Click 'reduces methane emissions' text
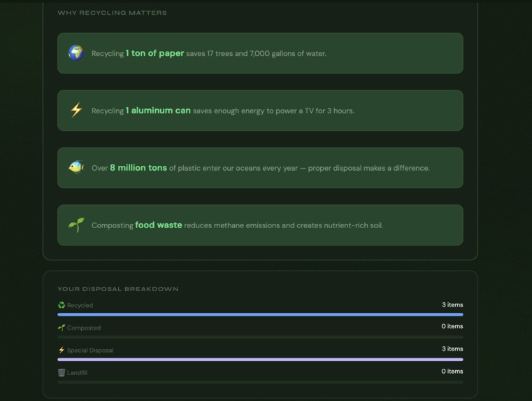 [231, 225]
